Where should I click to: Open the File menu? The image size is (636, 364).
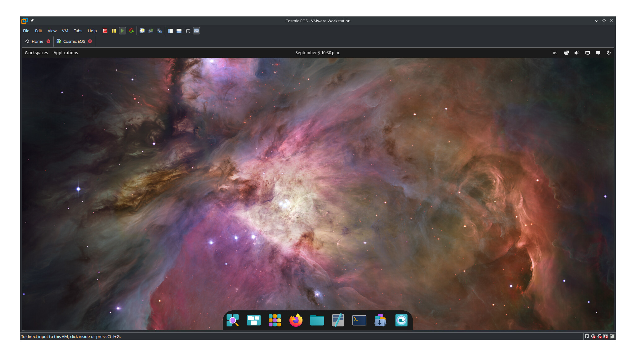(x=26, y=31)
